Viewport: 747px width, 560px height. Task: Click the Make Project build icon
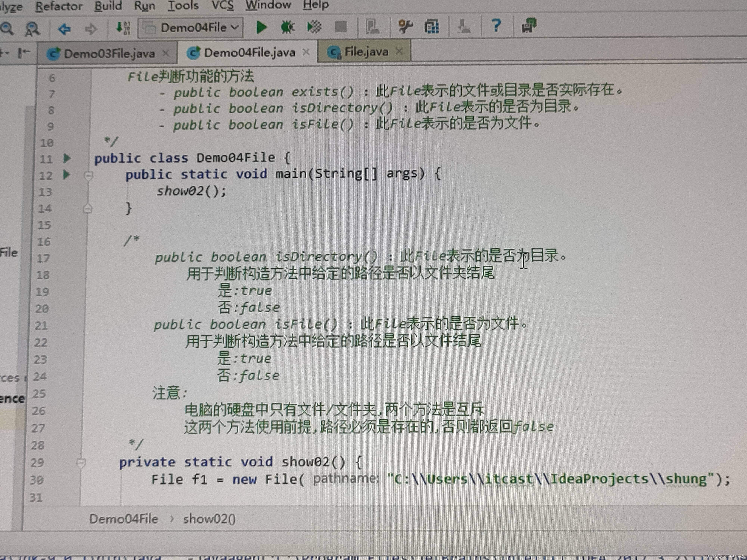[123, 28]
